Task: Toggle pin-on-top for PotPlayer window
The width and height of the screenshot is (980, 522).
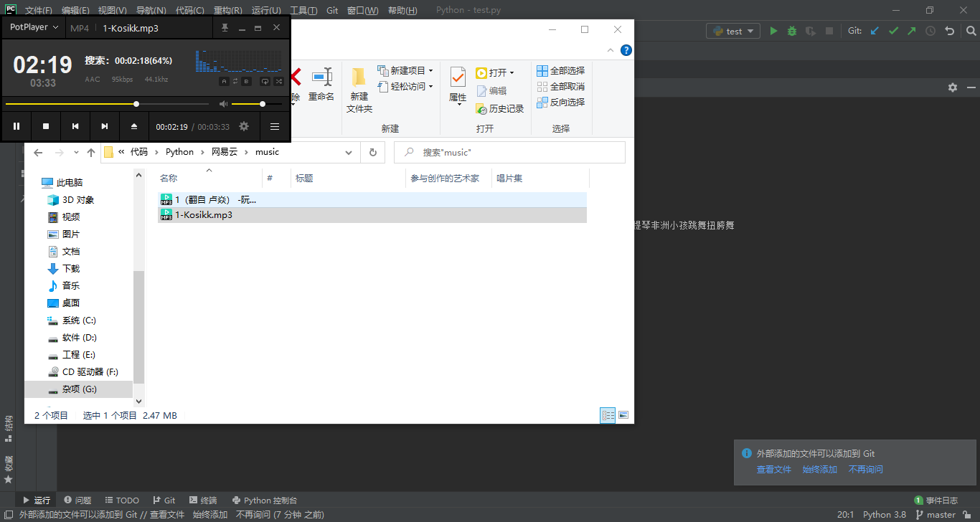Action: coord(225,28)
